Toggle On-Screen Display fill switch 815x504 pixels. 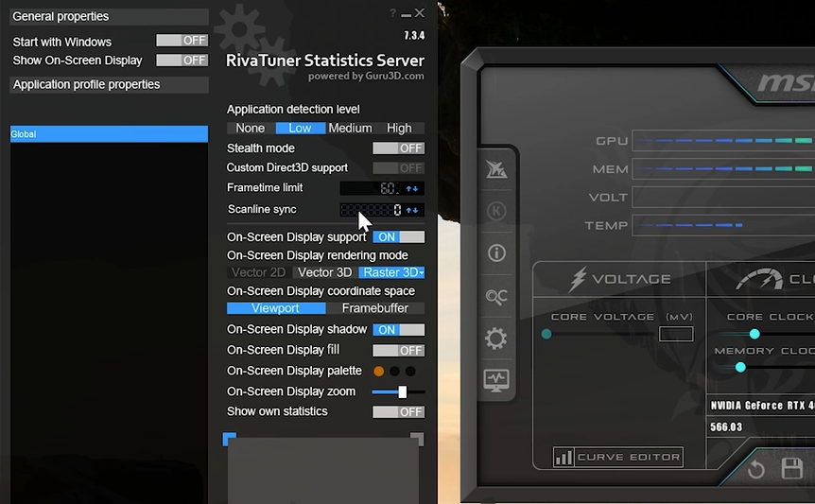[x=399, y=351]
